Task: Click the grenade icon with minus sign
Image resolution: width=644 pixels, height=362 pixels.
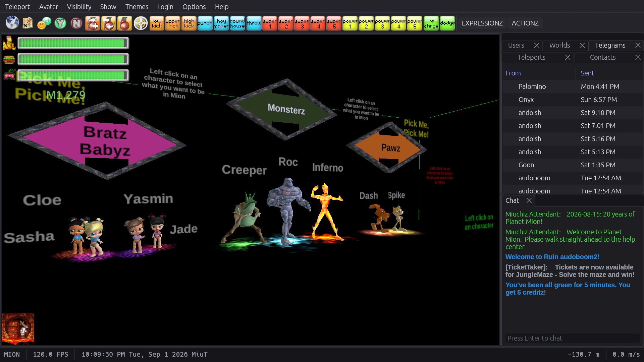Action: point(109,23)
